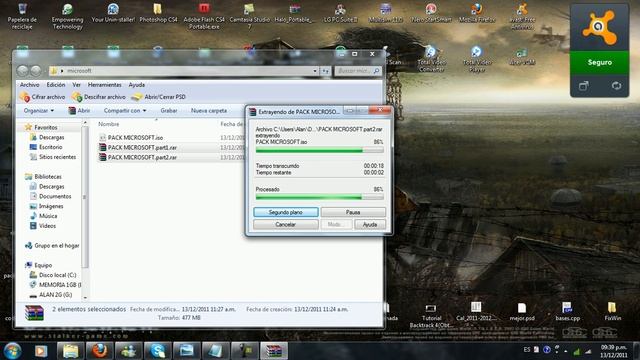
Task: Open Nero StartSmart desktop icon
Action: pos(431,12)
